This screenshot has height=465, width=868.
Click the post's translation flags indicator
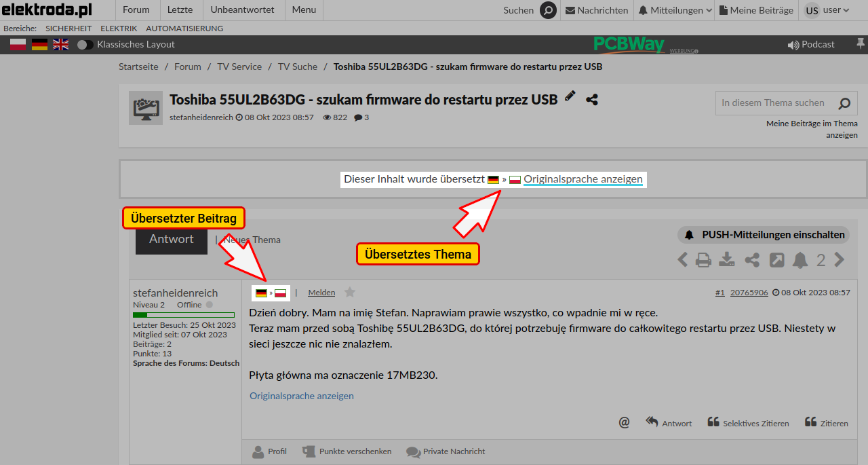coord(271,293)
